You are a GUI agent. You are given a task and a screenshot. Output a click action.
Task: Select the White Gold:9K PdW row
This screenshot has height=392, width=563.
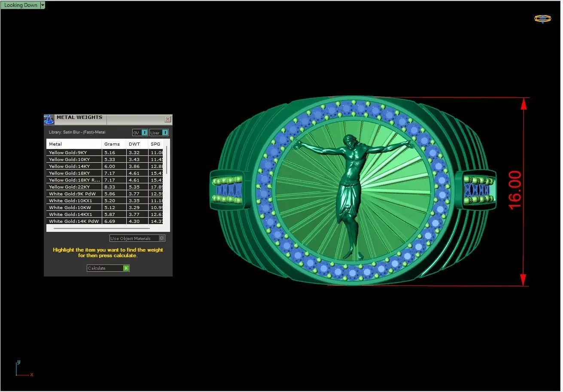pyautogui.click(x=105, y=194)
